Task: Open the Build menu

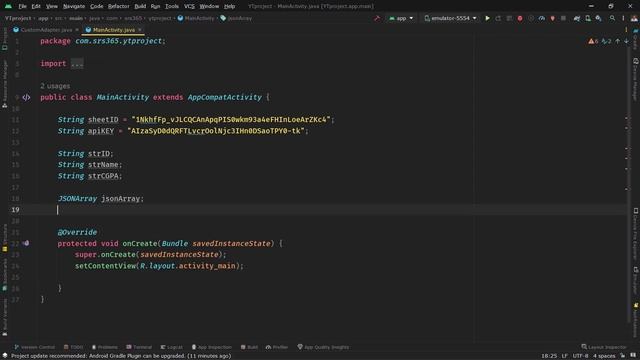Action: coord(140,6)
